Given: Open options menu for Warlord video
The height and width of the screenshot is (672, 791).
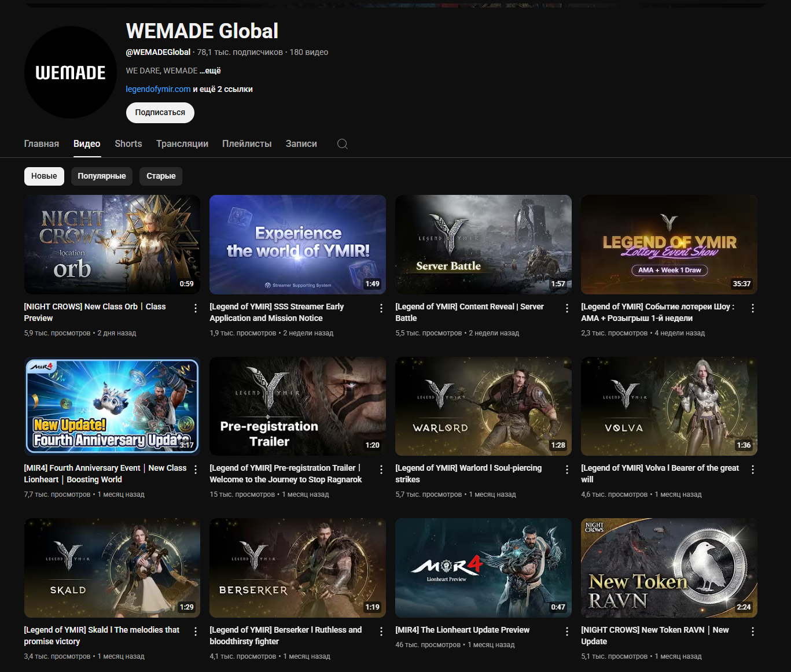Looking at the screenshot, I should (x=567, y=470).
